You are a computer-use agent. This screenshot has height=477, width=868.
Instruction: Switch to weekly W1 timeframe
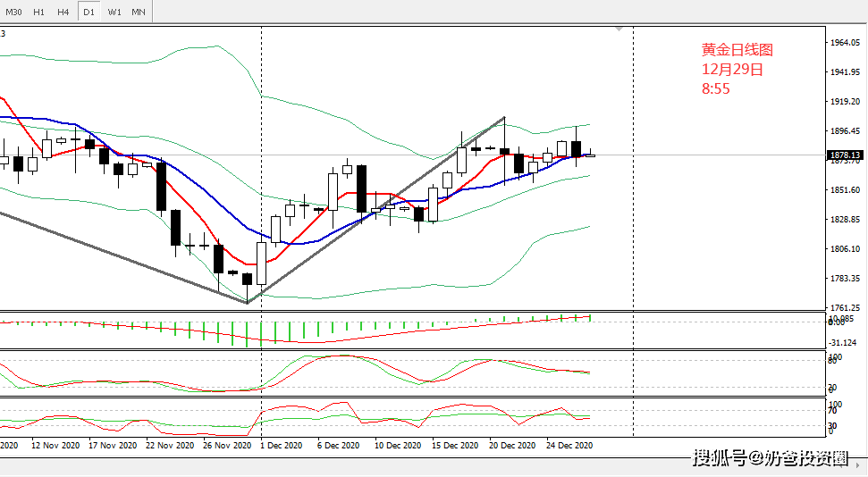[114, 12]
